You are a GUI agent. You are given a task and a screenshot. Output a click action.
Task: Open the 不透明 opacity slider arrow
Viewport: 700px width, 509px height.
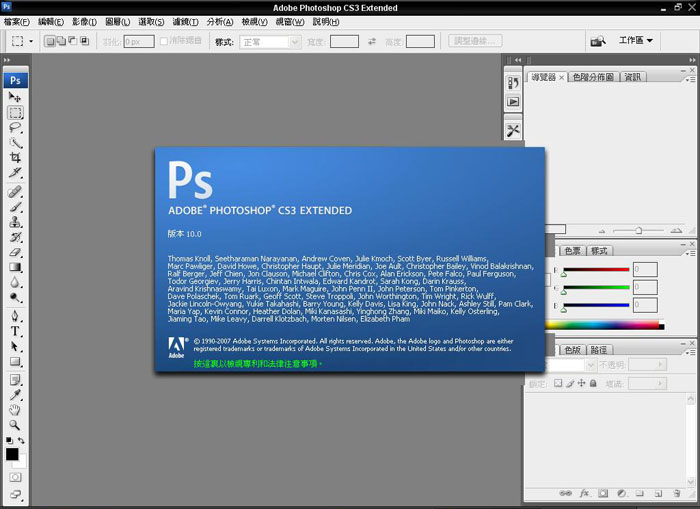click(x=660, y=365)
